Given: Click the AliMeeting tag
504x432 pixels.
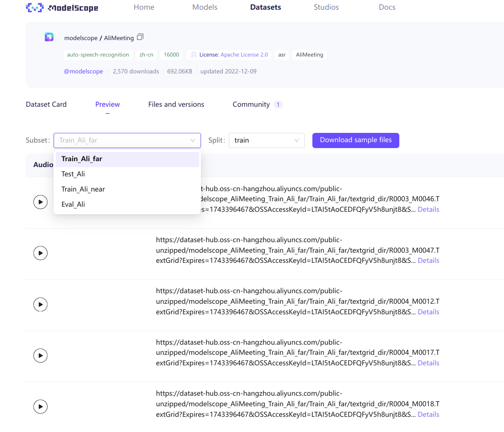Looking at the screenshot, I should pos(309,54).
